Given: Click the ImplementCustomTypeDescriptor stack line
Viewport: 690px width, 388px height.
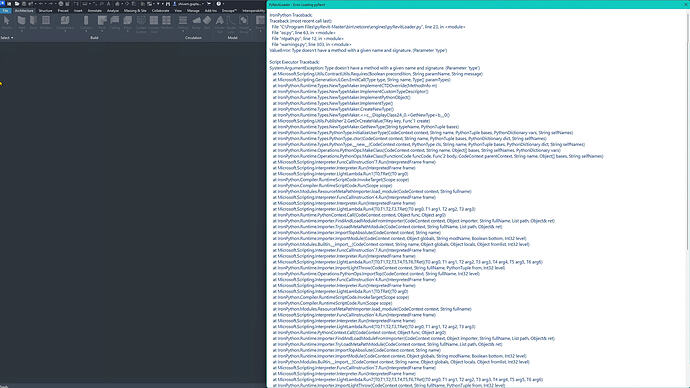Looking at the screenshot, I should (350, 92).
